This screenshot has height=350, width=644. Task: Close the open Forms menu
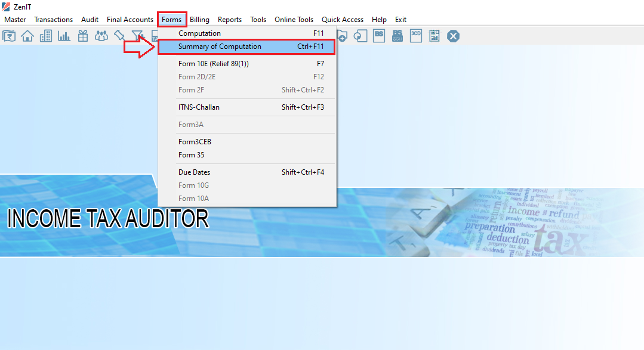pos(172,19)
